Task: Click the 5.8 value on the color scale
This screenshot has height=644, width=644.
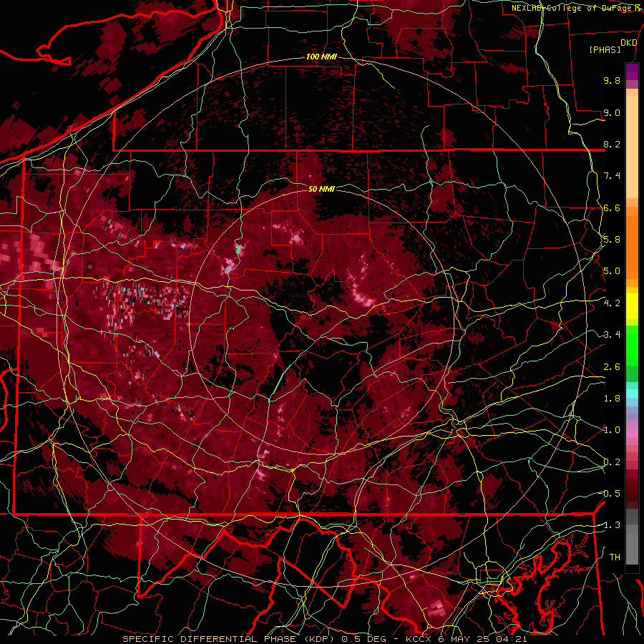Action: pos(612,240)
